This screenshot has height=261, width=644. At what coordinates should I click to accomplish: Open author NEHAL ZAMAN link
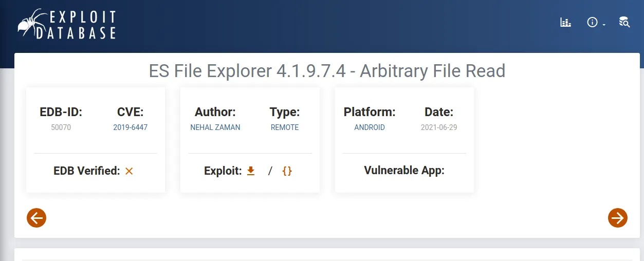click(215, 127)
